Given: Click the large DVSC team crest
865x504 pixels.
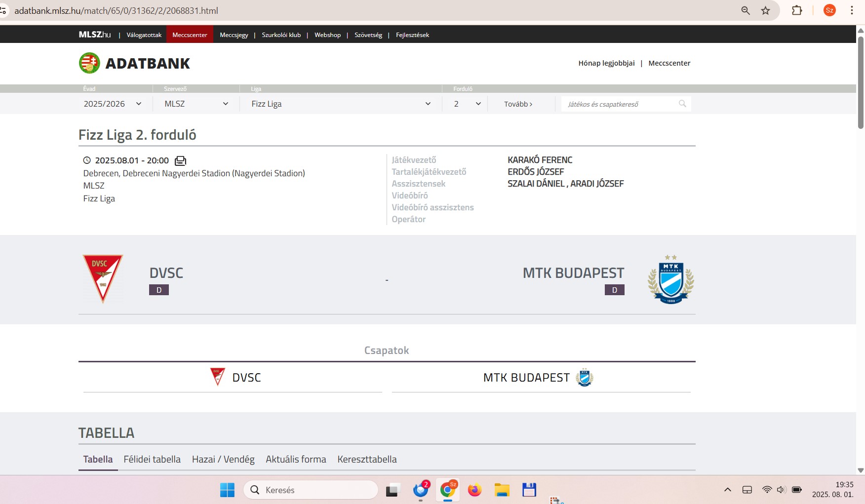Looking at the screenshot, I should 103,279.
